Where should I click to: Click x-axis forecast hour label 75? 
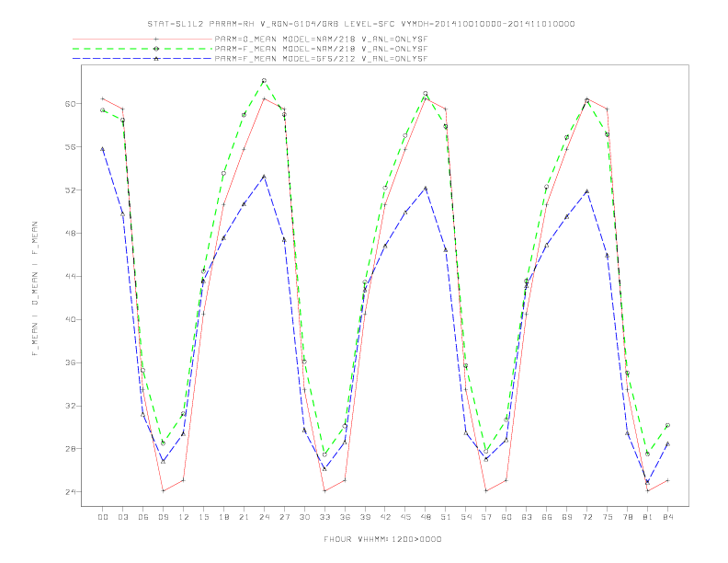608,517
